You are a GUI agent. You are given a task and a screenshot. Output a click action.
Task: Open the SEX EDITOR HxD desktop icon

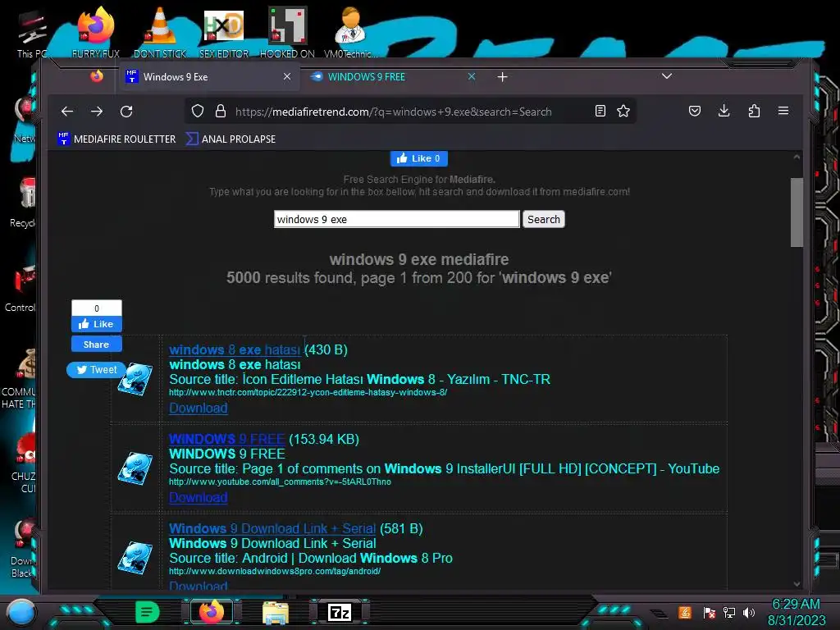(x=223, y=32)
